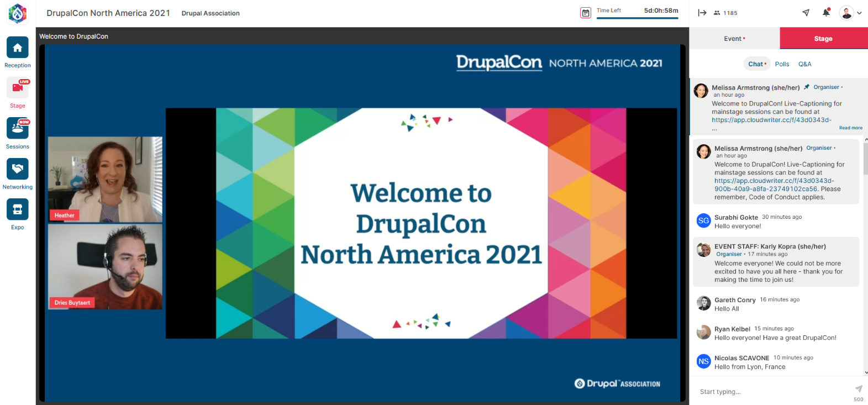Screen dimensions: 868x405
Task: Click the Start typing chat input
Action: pos(774,392)
